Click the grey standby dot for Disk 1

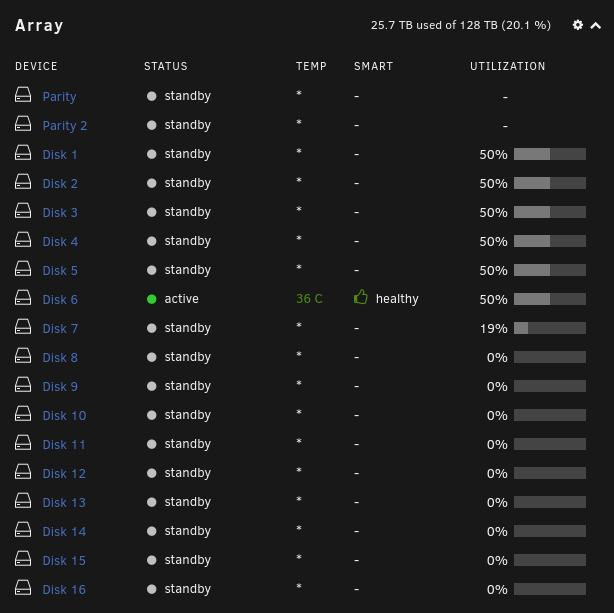coord(152,154)
